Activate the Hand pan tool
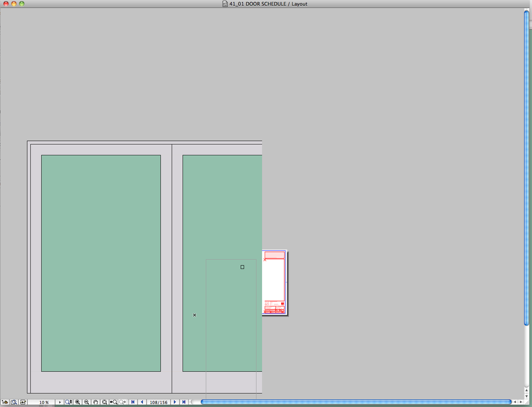The height and width of the screenshot is (407, 532). click(x=96, y=402)
